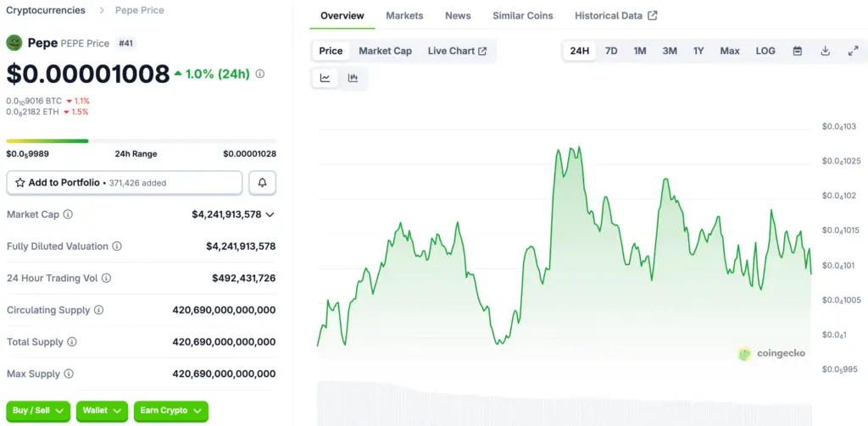Select the Max time range
868x426 pixels.
click(x=730, y=51)
